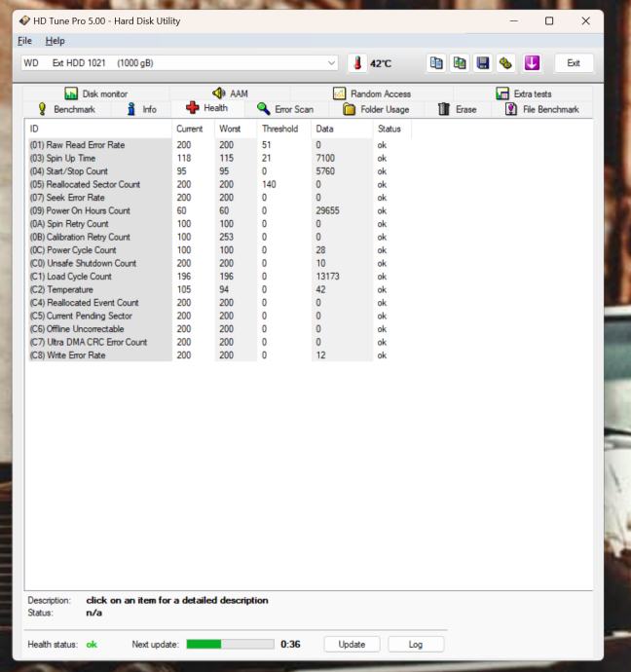Switch to the Extra tests tab
The width and height of the screenshot is (631, 672).
click(x=524, y=93)
